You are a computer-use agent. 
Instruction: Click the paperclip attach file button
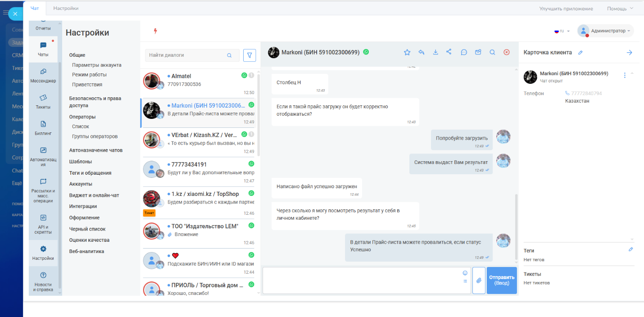coord(479,280)
